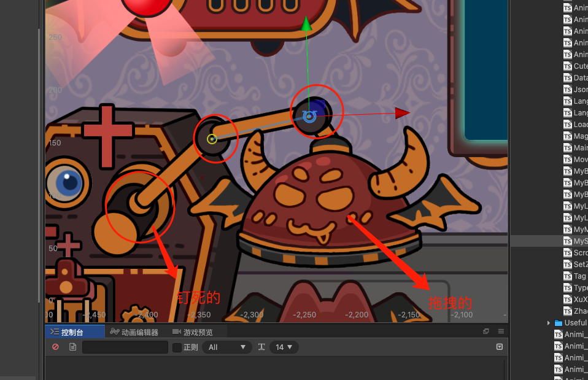Toggle collapse-similar-logs icon at console right
588x380 pixels.
[500, 347]
